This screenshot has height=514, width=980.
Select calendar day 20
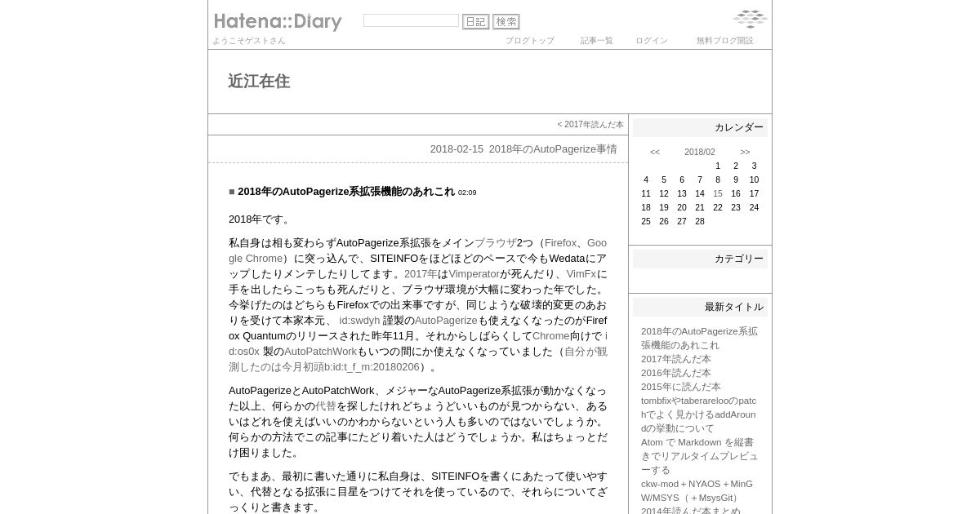[682, 207]
